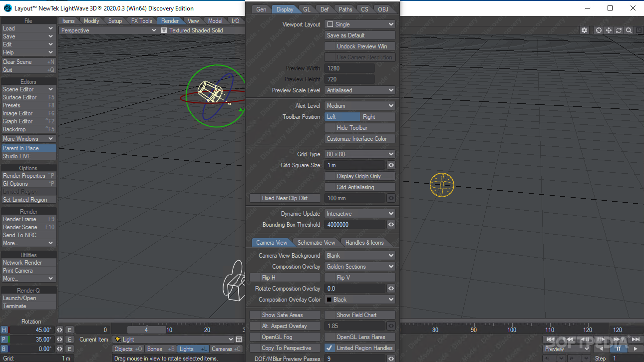
Task: Click Rotate Composition Overlay arrows spinner
Action: point(391,289)
